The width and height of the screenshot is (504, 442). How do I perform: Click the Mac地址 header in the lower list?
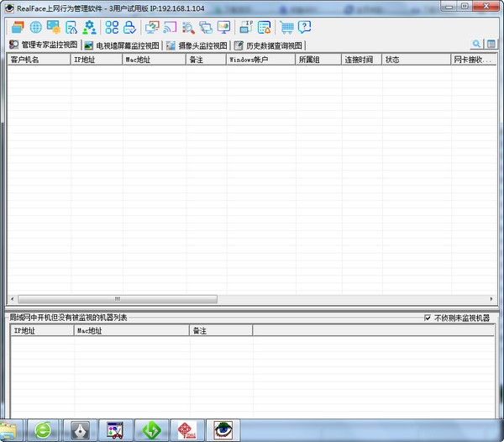130,331
